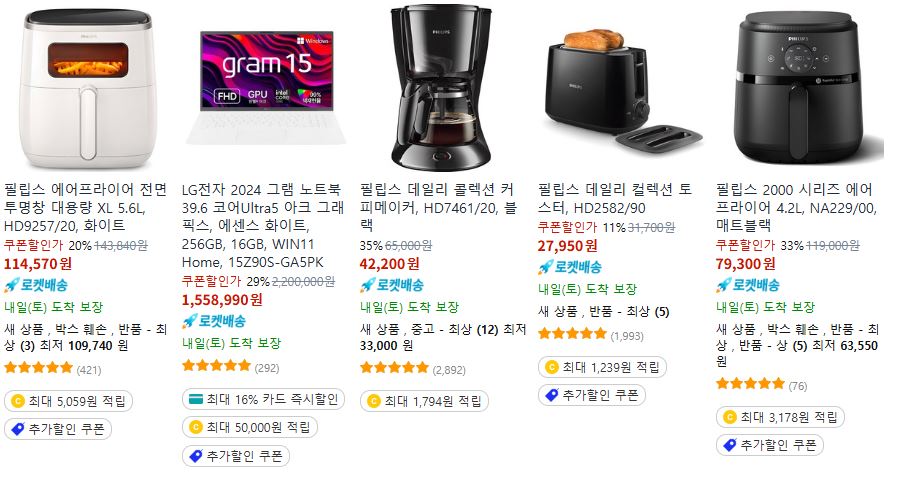Click the coin icon beside 최대 5,059원 적립
The height and width of the screenshot is (481, 898).
[x=18, y=401]
